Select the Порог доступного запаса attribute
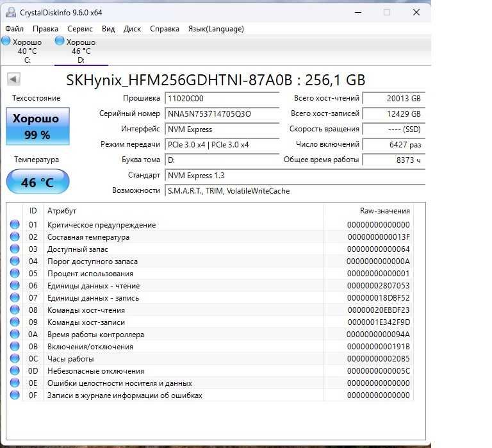Viewport: 492px width, 448px height. coord(92,261)
